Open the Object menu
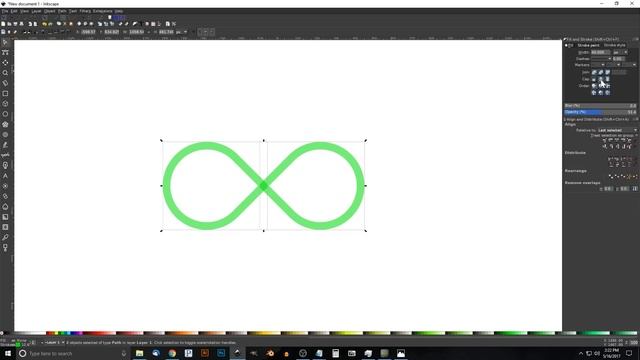The height and width of the screenshot is (360, 640). [x=49, y=11]
